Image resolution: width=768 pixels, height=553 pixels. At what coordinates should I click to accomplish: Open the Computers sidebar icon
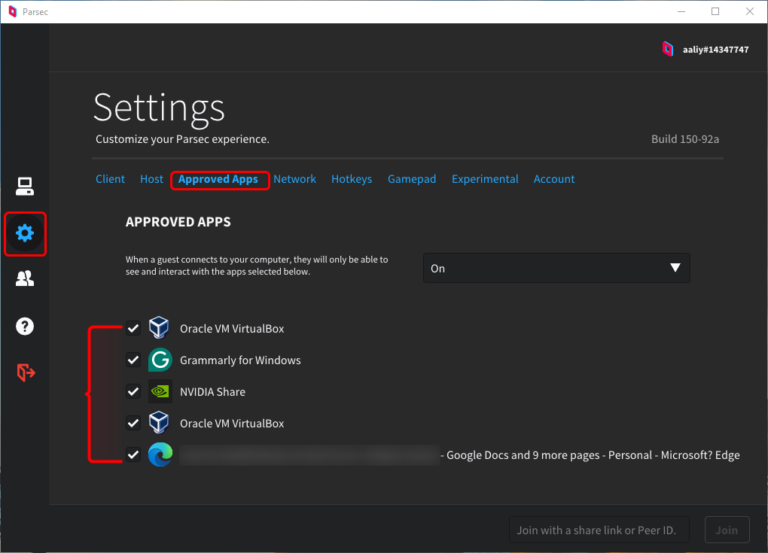[25, 186]
